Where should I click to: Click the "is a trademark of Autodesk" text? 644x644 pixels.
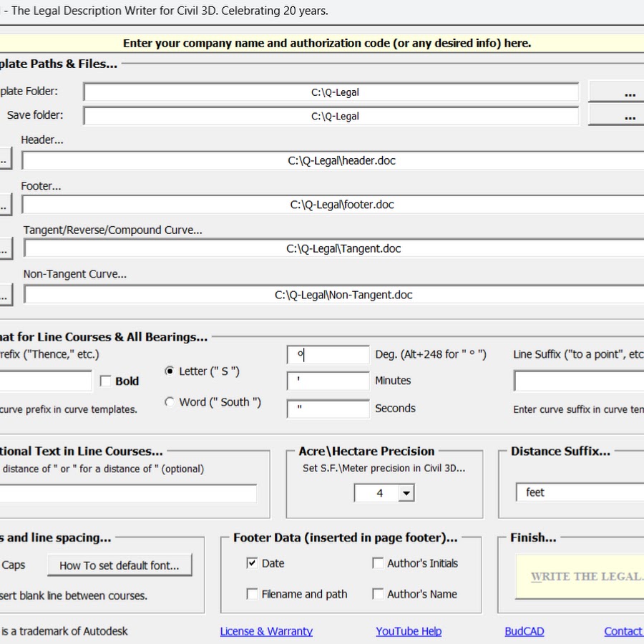tap(64, 631)
